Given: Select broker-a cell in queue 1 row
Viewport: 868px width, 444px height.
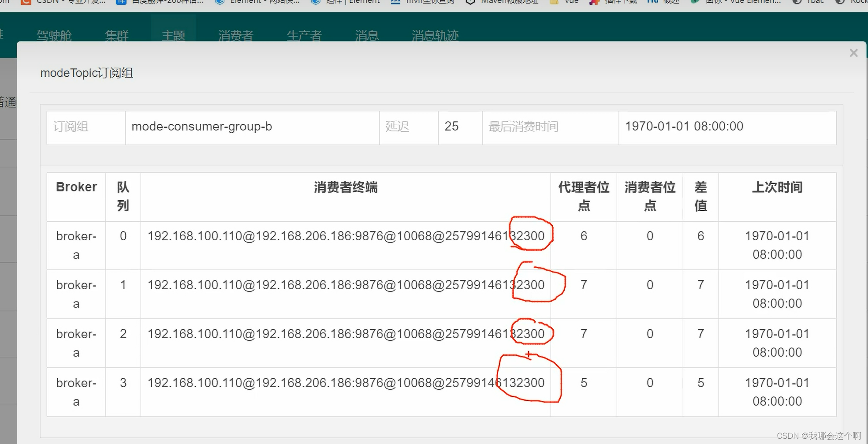Looking at the screenshot, I should 76,295.
